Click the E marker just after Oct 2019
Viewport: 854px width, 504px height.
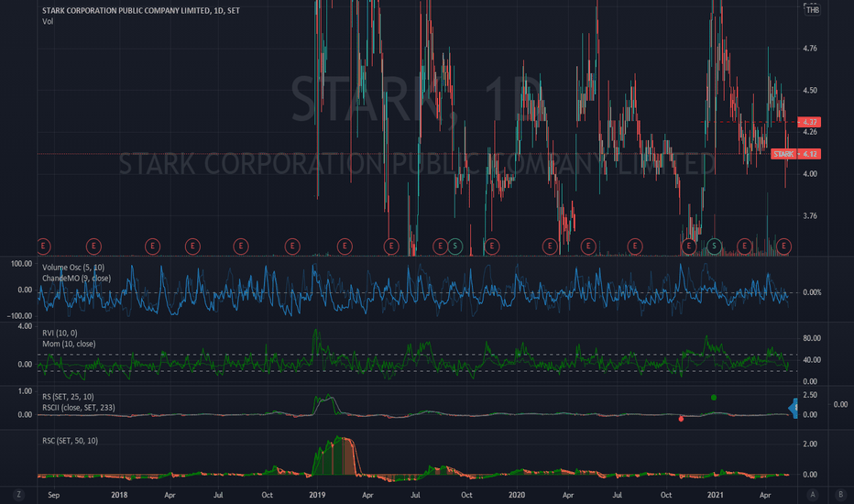point(492,247)
